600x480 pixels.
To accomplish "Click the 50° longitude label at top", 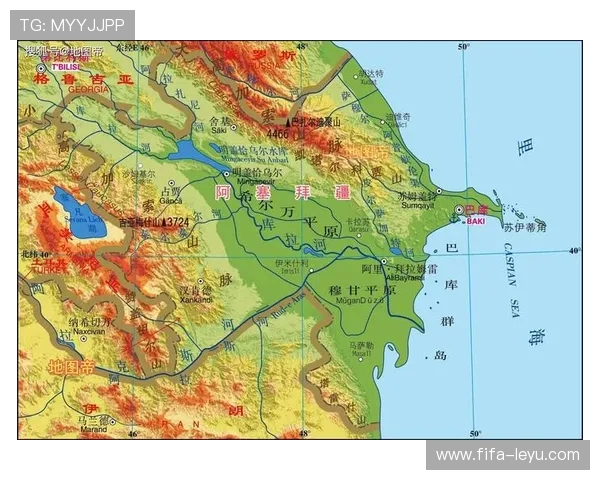I will (463, 47).
